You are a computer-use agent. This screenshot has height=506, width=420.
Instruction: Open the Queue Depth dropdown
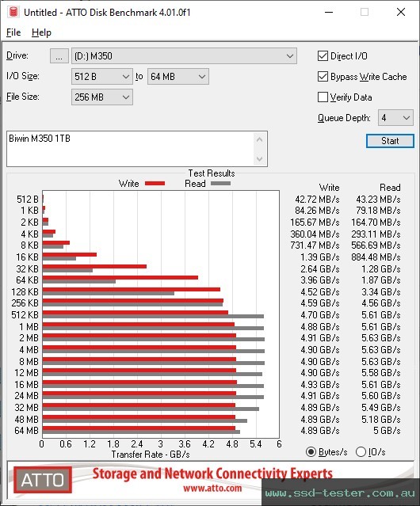point(395,118)
